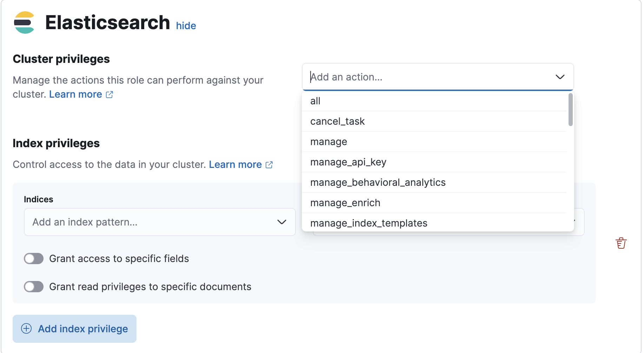Open the Add an action dropdown chevron
The width and height of the screenshot is (644, 353).
560,77
